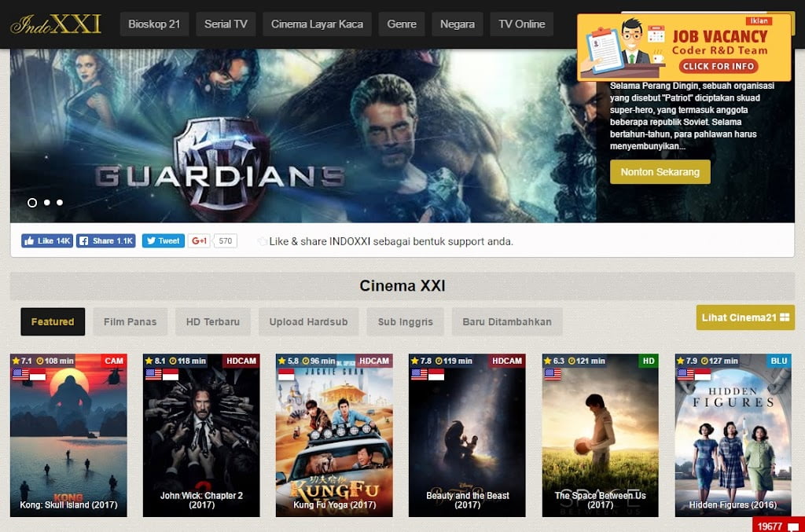This screenshot has height=532, width=805.
Task: Click the Google +1 button
Action: point(199,240)
